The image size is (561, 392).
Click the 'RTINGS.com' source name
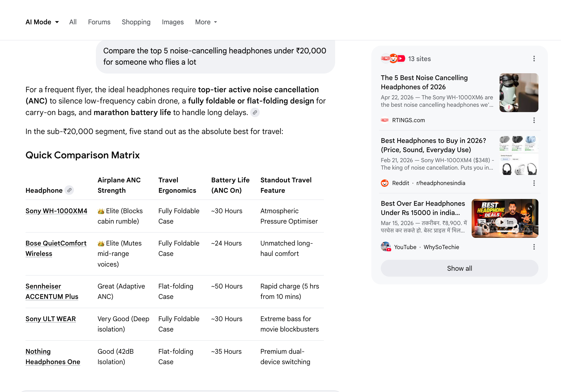click(408, 120)
